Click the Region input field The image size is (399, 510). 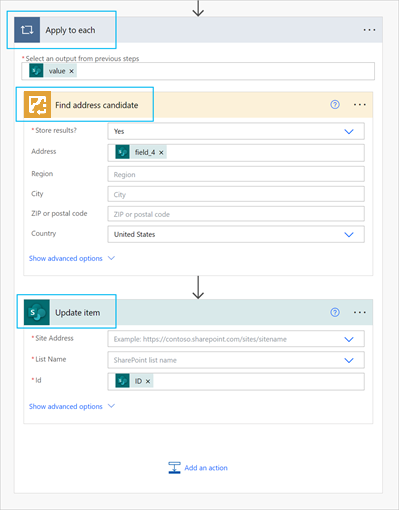click(236, 174)
